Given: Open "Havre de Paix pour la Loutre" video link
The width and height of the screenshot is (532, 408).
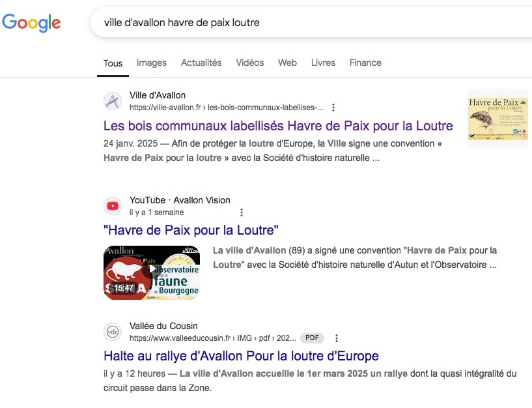Looking at the screenshot, I should 191,230.
